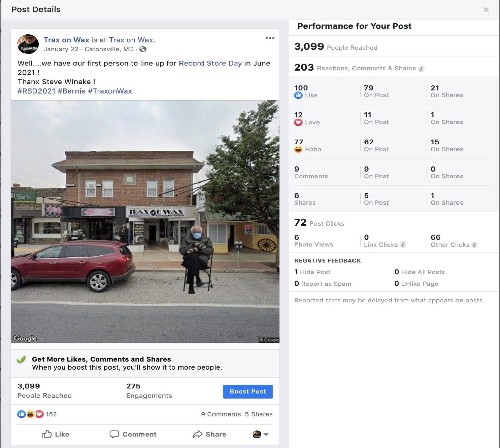Open the storefront post photo
The image size is (500, 448).
145,221
